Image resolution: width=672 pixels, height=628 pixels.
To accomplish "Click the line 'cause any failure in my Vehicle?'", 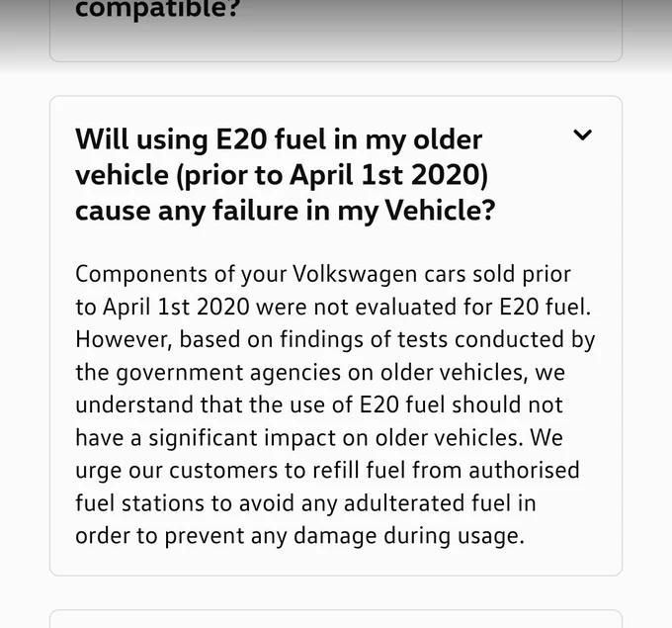I will pyautogui.click(x=285, y=211).
